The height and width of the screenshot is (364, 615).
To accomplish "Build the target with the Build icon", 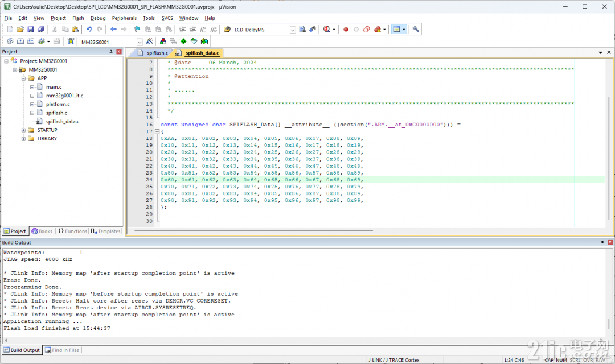I will point(20,42).
